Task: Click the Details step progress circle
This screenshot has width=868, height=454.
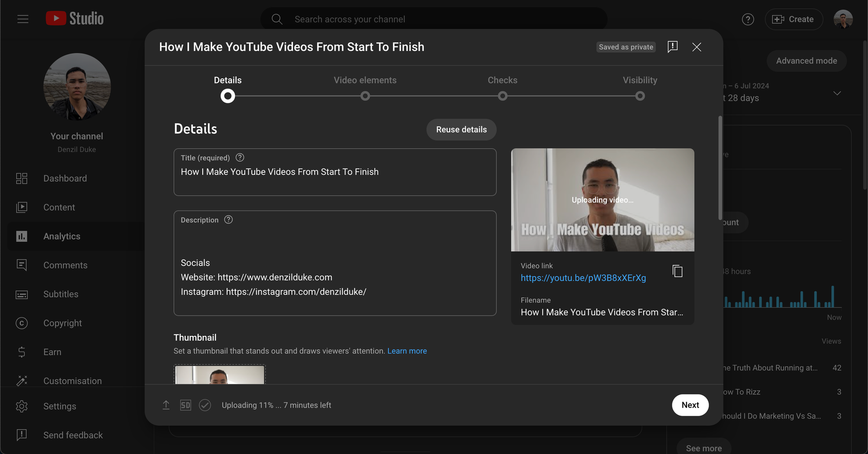Action: coord(228,96)
